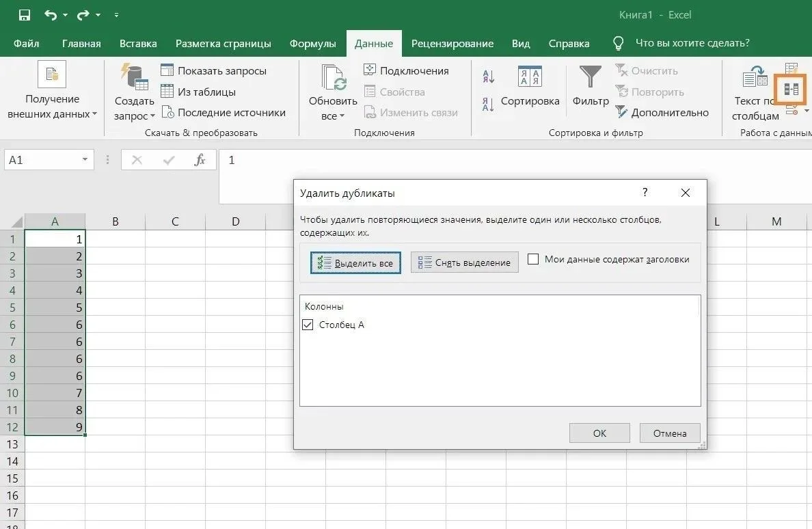Switch to the Формулы ribbon tab
This screenshot has width=812, height=529.
(312, 44)
